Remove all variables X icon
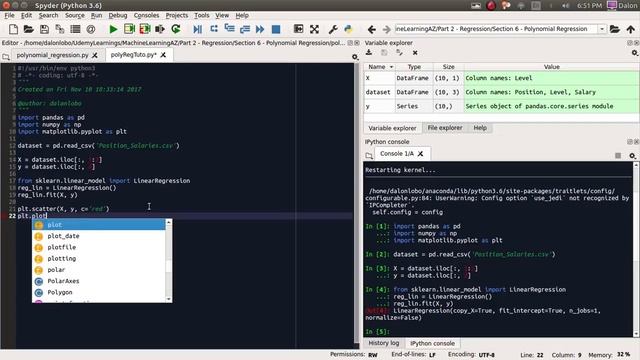This screenshot has height=360, width=640. point(415,53)
